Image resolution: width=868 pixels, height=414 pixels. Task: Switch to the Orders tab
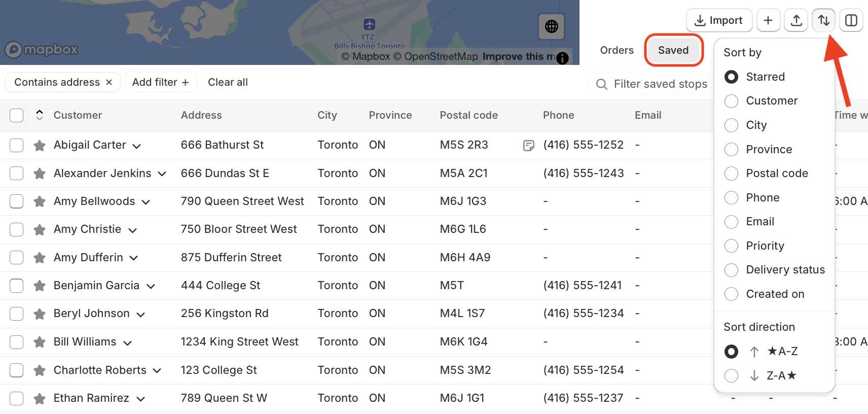coord(617,50)
